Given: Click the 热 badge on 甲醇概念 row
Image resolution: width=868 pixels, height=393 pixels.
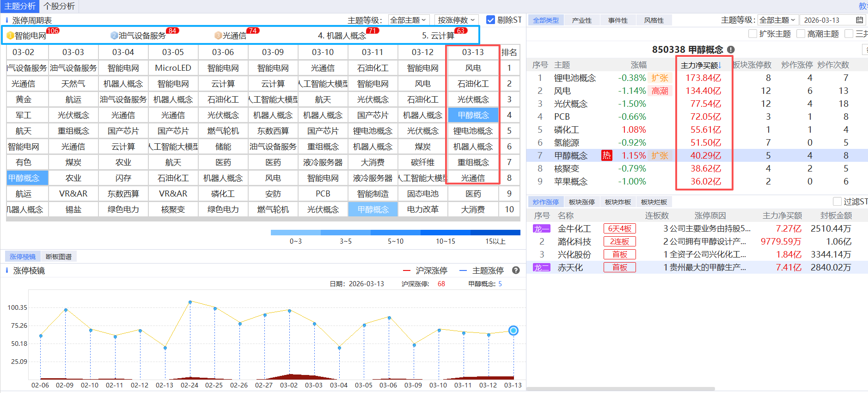Looking at the screenshot, I should [x=606, y=155].
